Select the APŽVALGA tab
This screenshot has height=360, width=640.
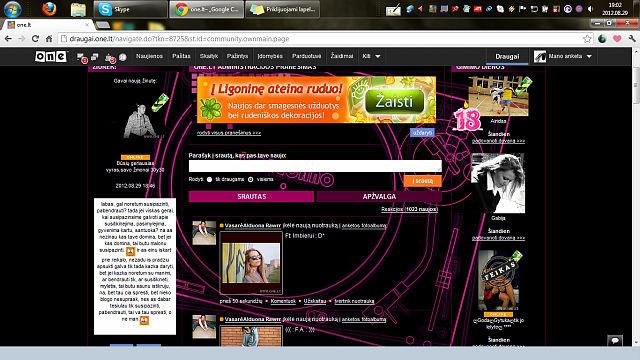(x=379, y=196)
